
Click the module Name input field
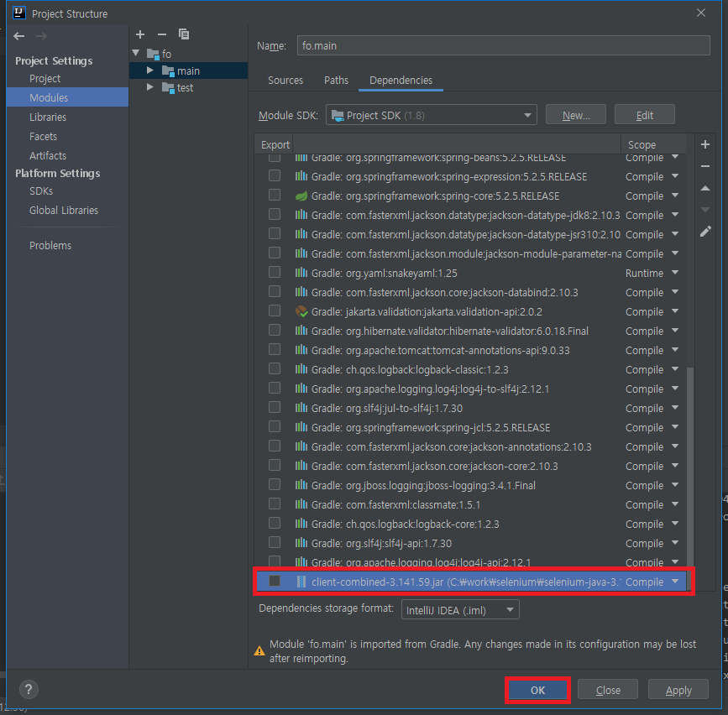pyautogui.click(x=503, y=45)
